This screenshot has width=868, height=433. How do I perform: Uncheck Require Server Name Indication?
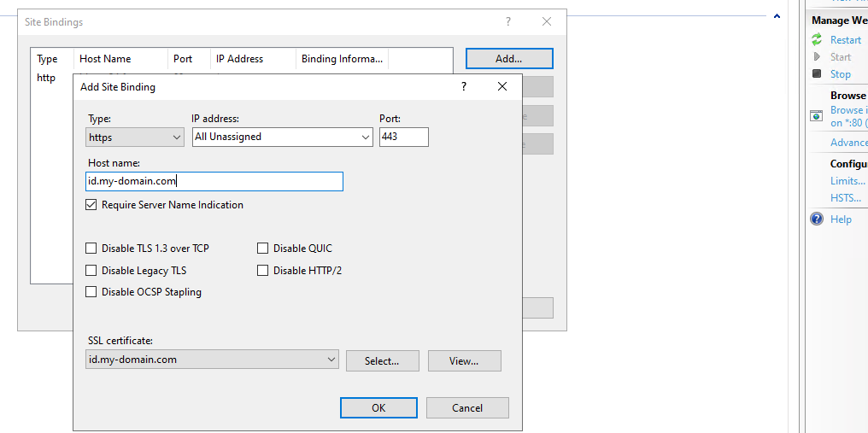coord(91,205)
